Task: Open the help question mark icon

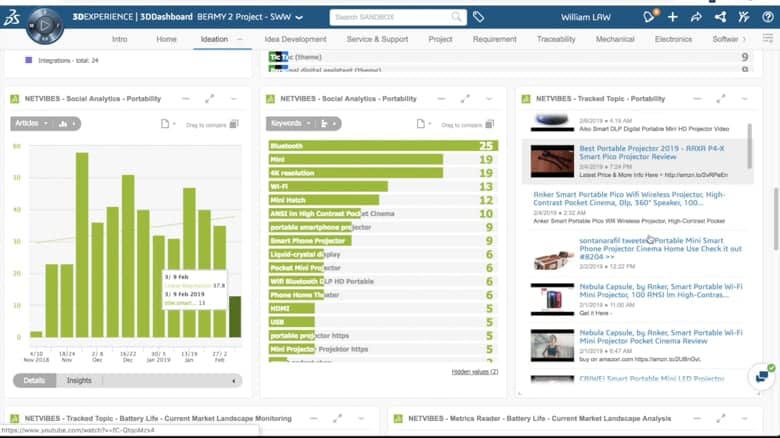Action: (x=768, y=17)
